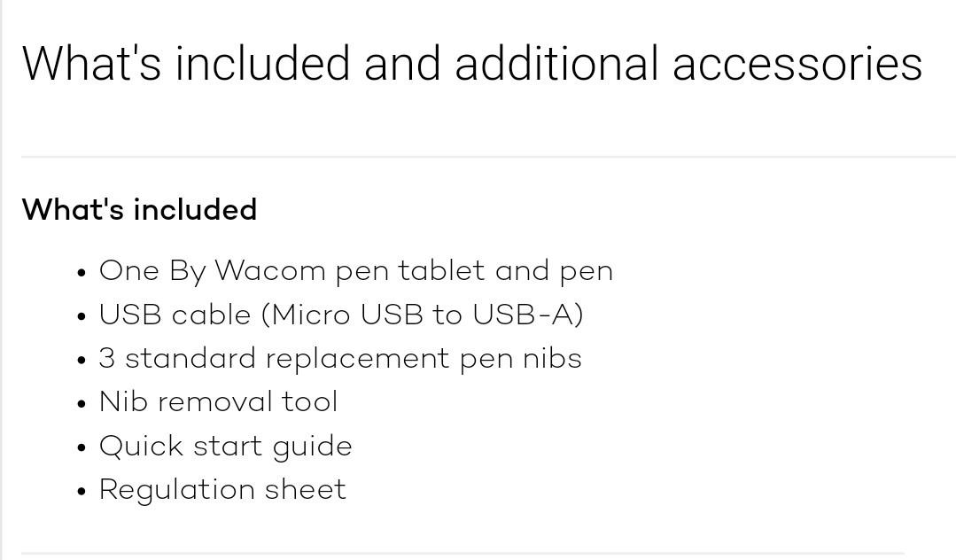Image resolution: width=956 pixels, height=560 pixels.
Task: Click "Micro USB to USB-A" in parentheses
Action: click(422, 315)
